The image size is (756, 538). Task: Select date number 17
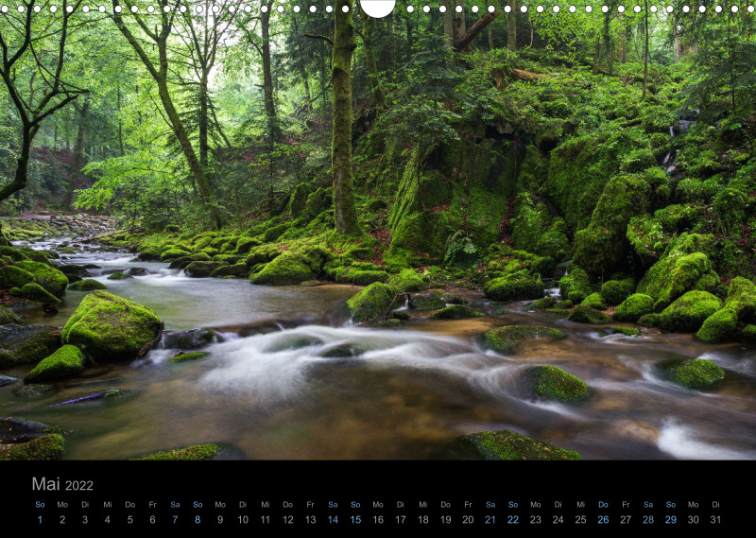(401, 520)
